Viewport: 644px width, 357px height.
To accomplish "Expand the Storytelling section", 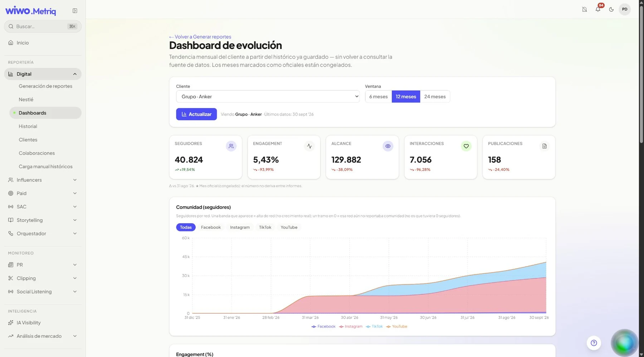I will point(43,220).
